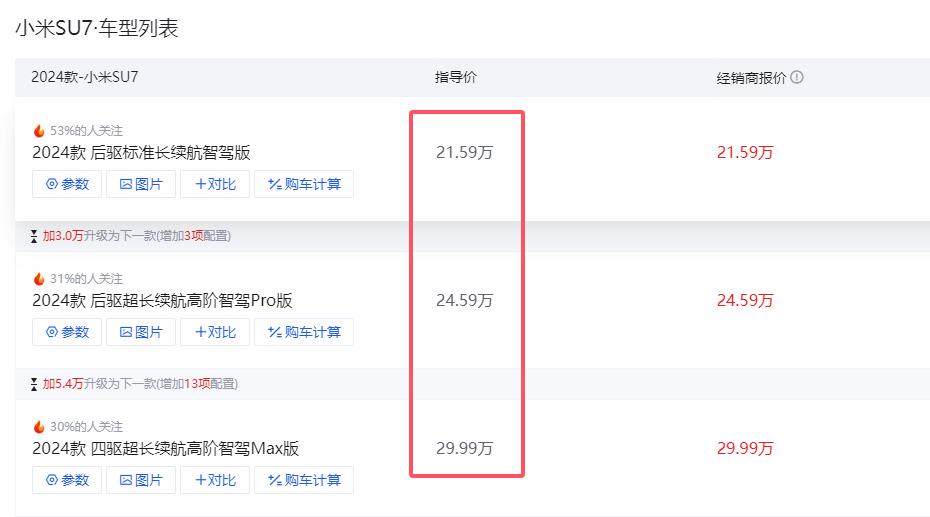The width and height of the screenshot is (930, 517).
Task: Open 参数 for 四驱超长续航高阶智驾Max版
Action: (67, 480)
